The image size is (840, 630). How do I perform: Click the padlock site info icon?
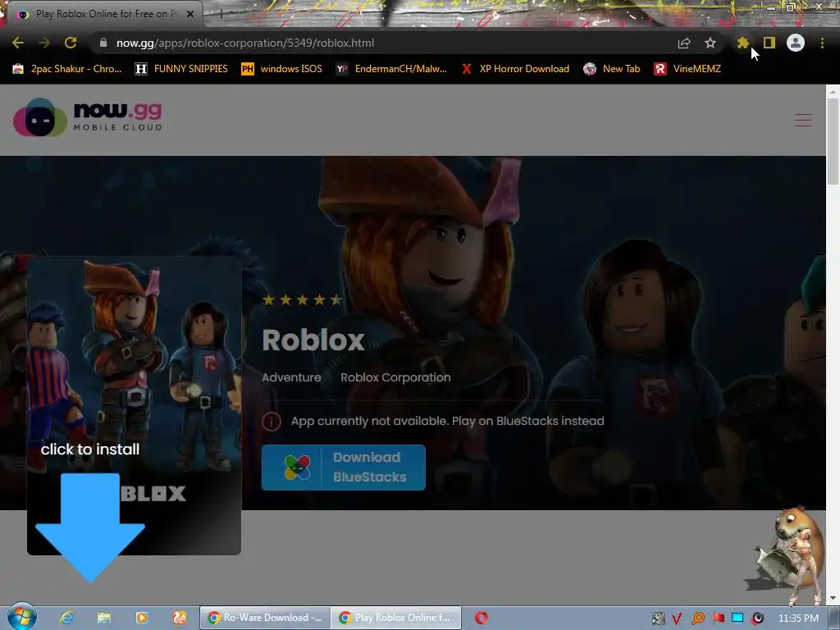[x=103, y=43]
